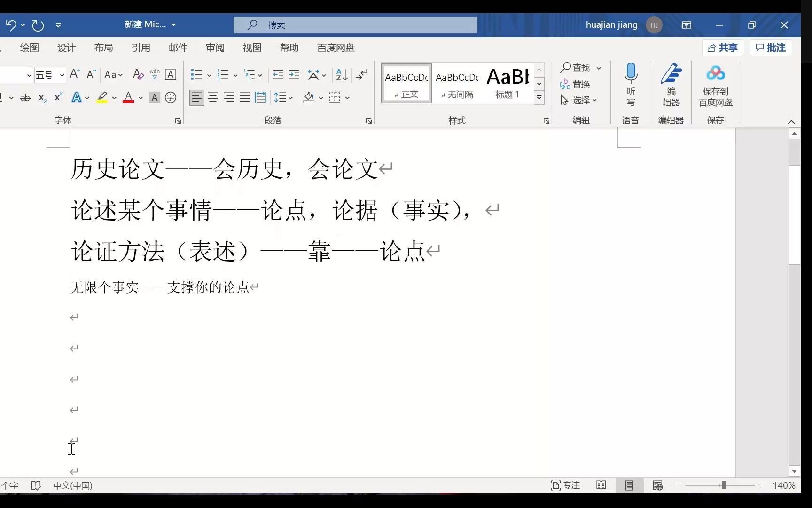Open the 绘图 tab
The width and height of the screenshot is (812, 508).
tap(30, 48)
